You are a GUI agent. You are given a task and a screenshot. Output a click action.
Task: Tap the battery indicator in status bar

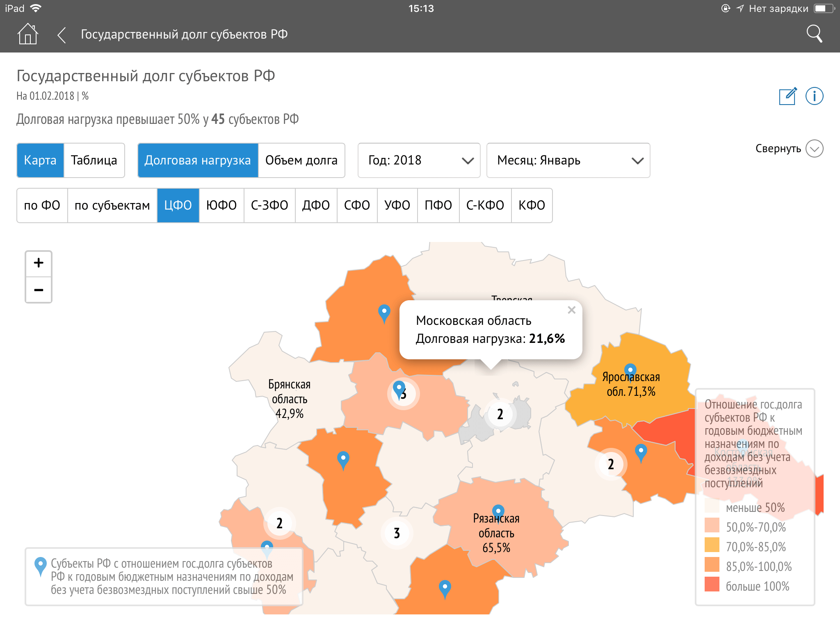824,9
